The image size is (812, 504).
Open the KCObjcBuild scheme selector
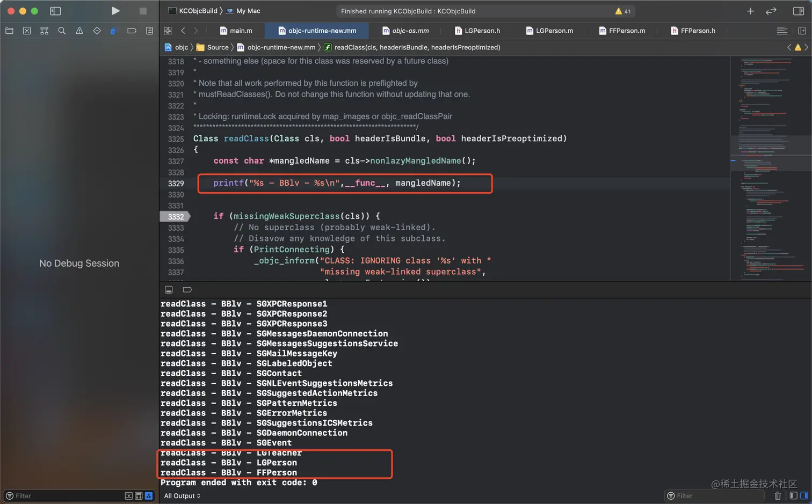pyautogui.click(x=197, y=11)
